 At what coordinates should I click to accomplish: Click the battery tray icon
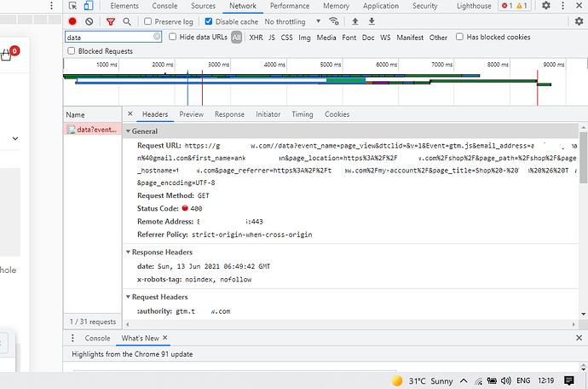click(x=492, y=380)
